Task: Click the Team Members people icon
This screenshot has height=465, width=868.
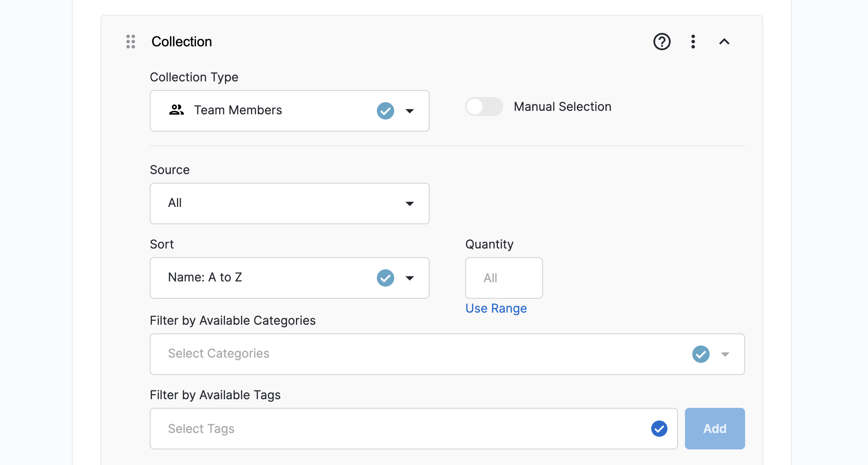Action: click(177, 110)
